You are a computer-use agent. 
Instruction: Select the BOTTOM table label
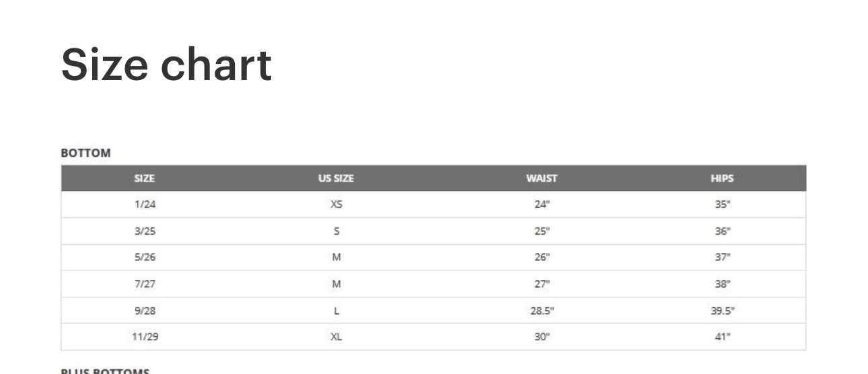tap(85, 153)
